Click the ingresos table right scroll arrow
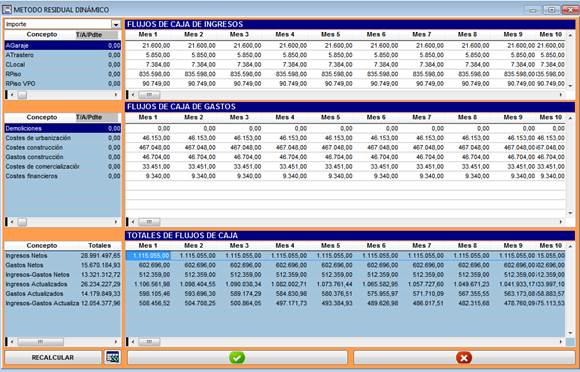Viewport: 580px width, 372px height. [x=561, y=95]
